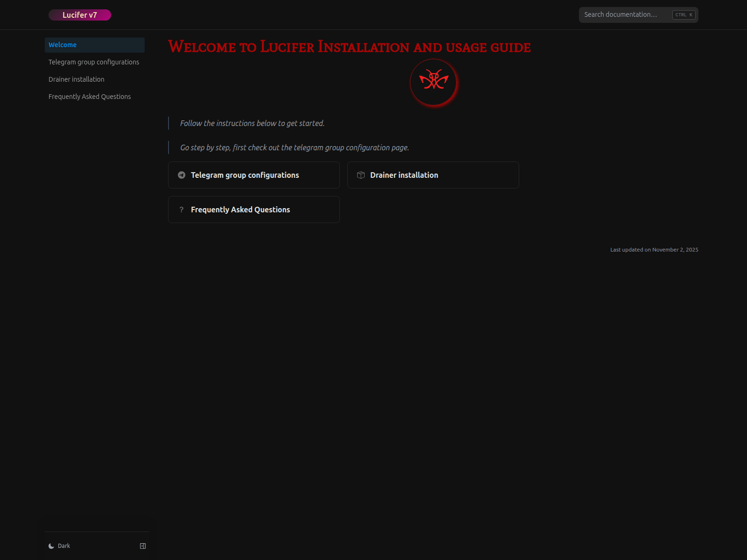Open the Telegram group configurations card
The width and height of the screenshot is (747, 560).
click(254, 175)
